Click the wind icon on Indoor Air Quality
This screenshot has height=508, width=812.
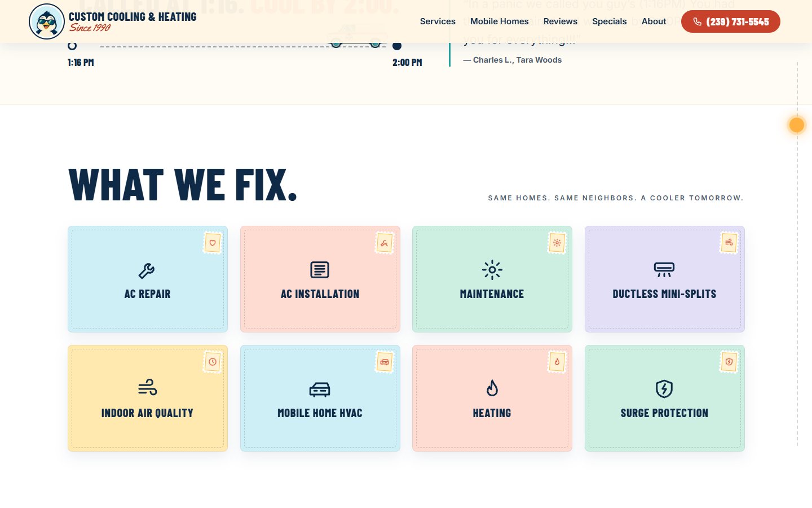148,388
